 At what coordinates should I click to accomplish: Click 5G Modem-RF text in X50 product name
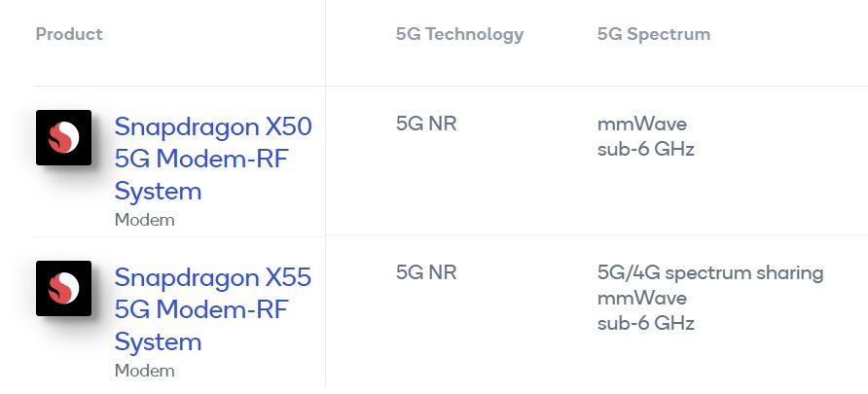click(x=201, y=160)
